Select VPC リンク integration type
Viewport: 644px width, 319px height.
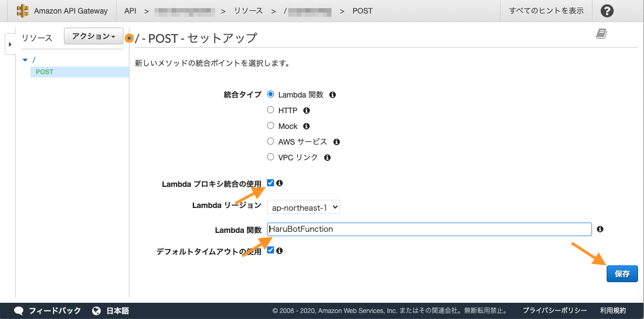pyautogui.click(x=270, y=157)
